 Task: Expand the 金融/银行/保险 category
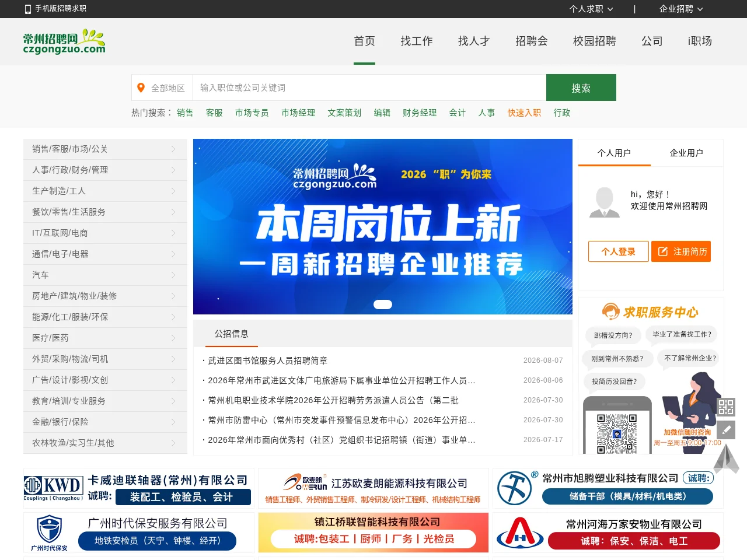click(105, 422)
